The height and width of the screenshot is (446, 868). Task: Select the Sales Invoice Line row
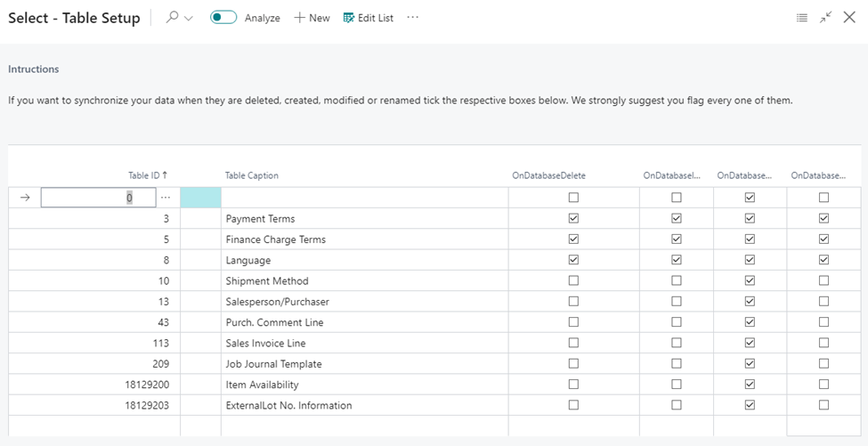pos(434,343)
